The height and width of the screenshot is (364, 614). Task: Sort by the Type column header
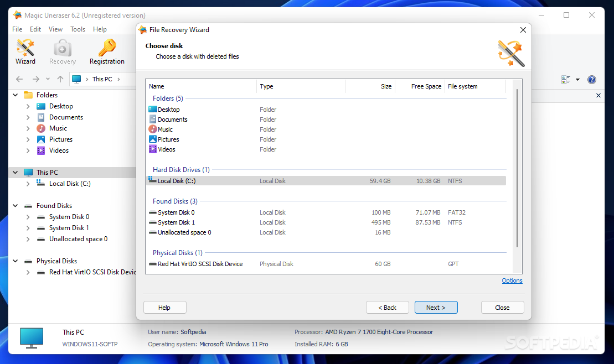click(x=301, y=86)
